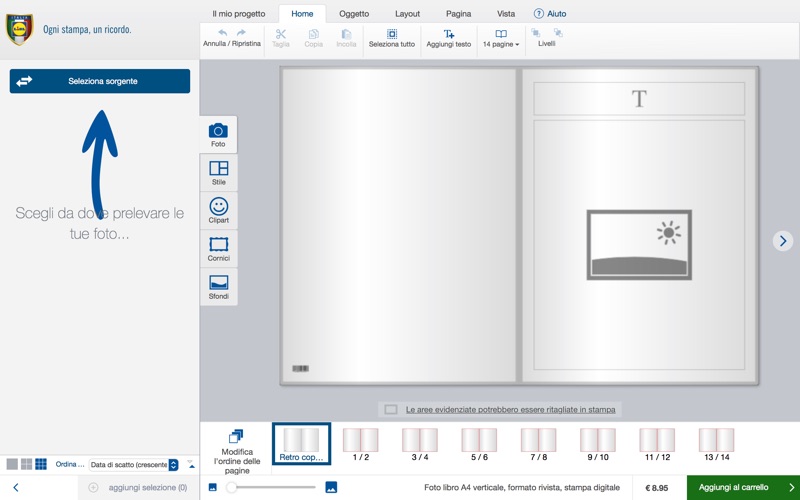Click Aggiungi al carrello button

point(743,488)
